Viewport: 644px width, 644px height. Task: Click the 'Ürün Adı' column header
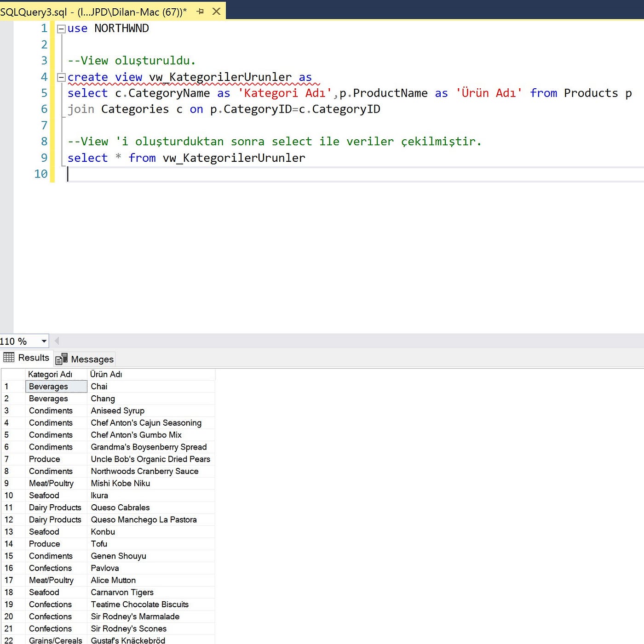[x=151, y=374]
